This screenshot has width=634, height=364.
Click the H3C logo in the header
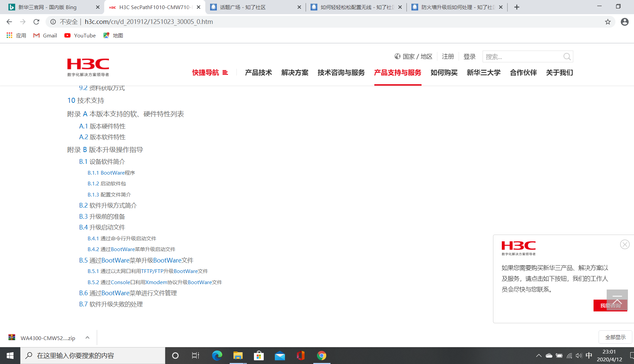point(88,67)
